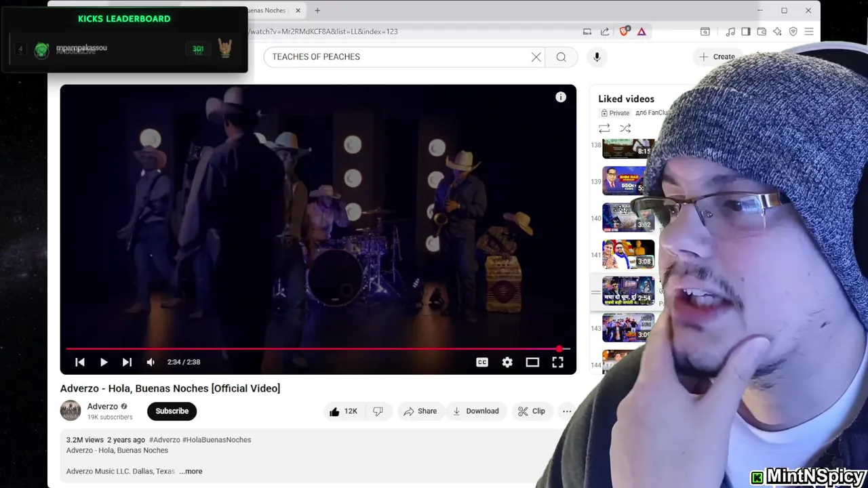Open the tab search toolbar icon
Image resolution: width=868 pixels, height=488 pixels.
pos(705,31)
